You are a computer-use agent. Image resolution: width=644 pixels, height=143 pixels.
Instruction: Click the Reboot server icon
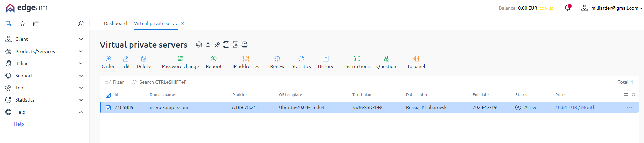coord(214,59)
